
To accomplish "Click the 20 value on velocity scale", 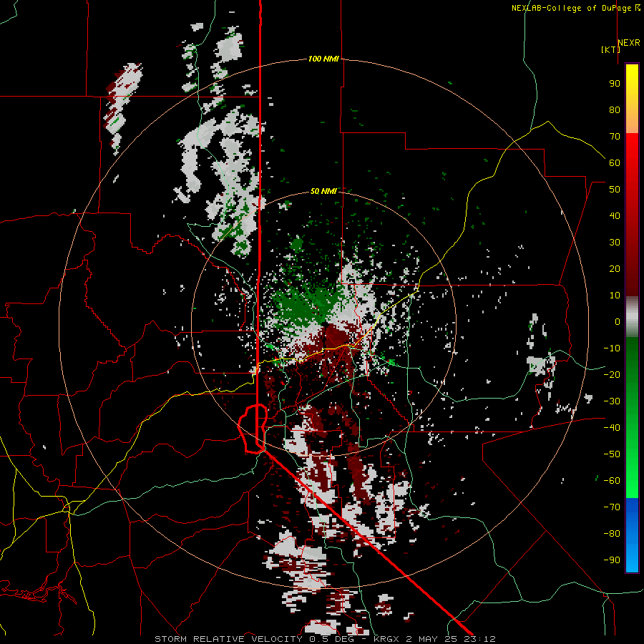I will point(615,268).
